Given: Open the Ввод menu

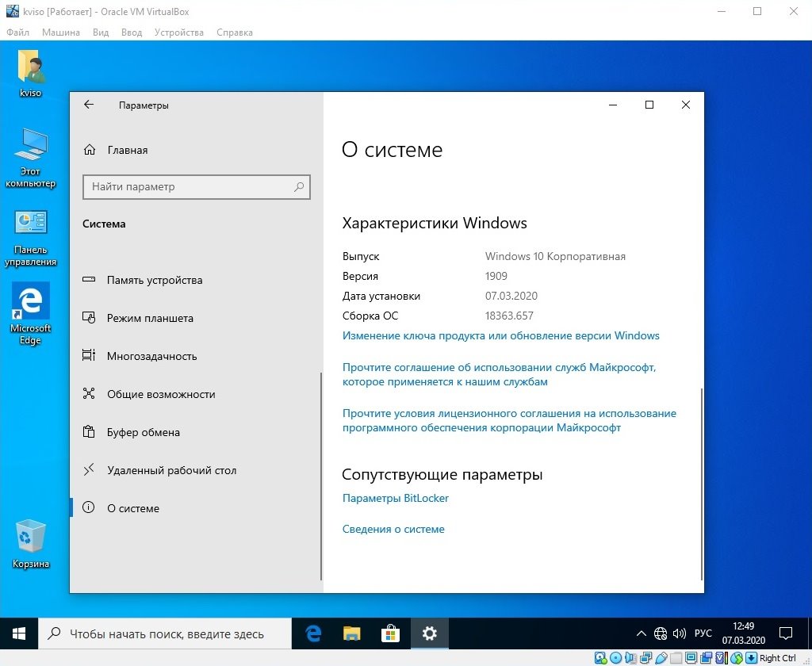Looking at the screenshot, I should click(132, 32).
